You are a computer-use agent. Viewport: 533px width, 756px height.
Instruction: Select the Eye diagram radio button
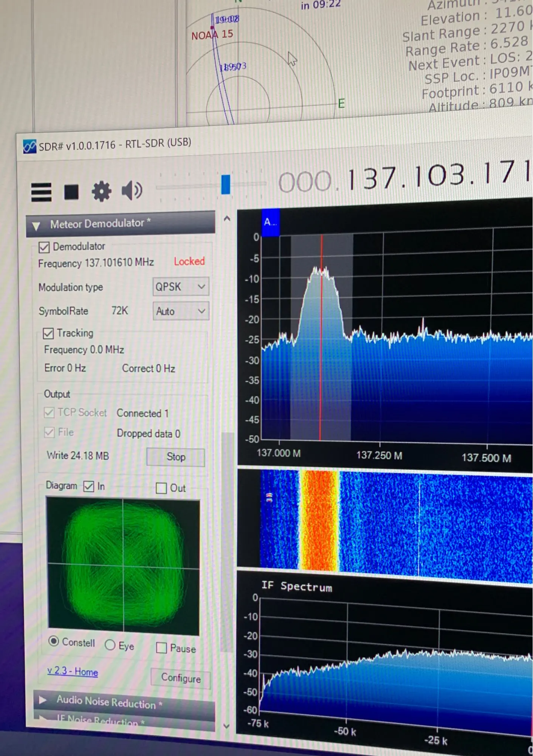coord(110,644)
